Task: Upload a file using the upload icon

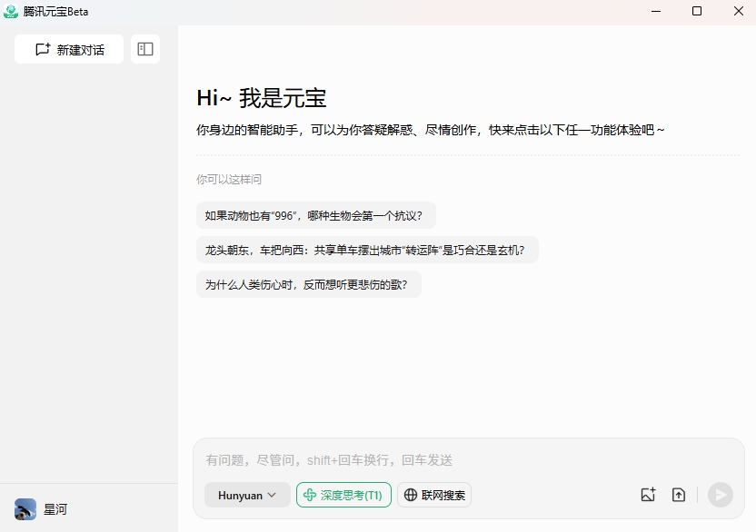Action: pyautogui.click(x=679, y=495)
